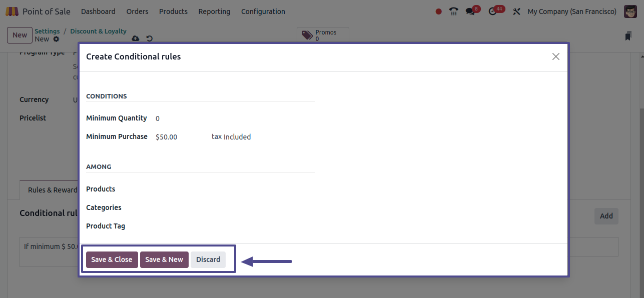Click Save & Close button
Viewport: 644px width, 298px height.
[112, 259]
